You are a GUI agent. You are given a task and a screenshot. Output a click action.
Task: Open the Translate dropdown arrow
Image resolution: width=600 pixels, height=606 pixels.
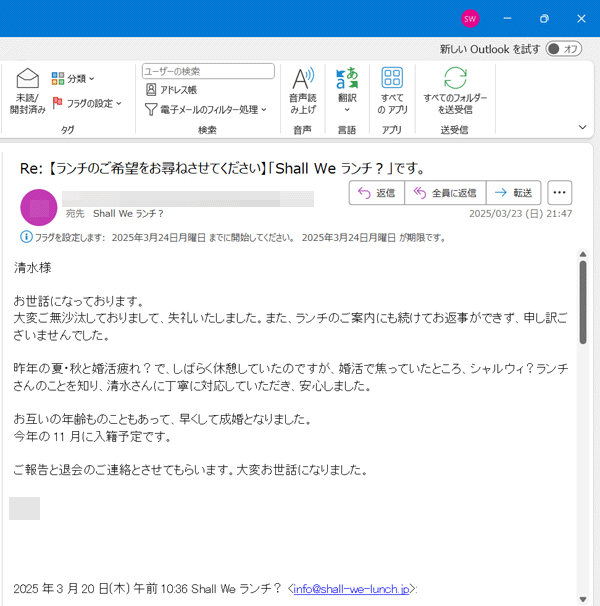click(347, 110)
